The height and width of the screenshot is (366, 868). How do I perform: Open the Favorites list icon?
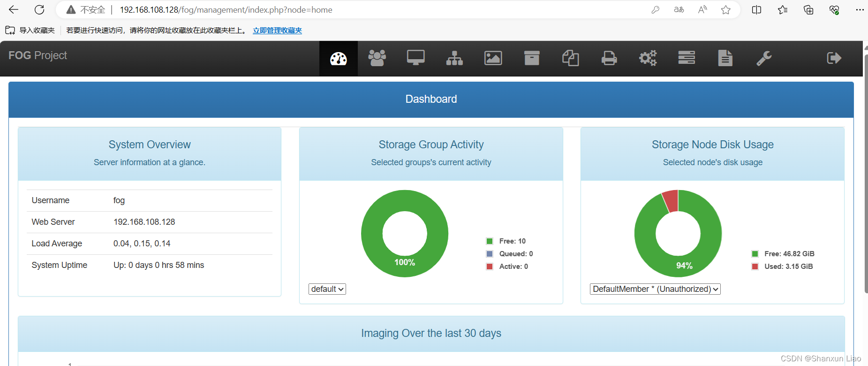pyautogui.click(x=783, y=10)
